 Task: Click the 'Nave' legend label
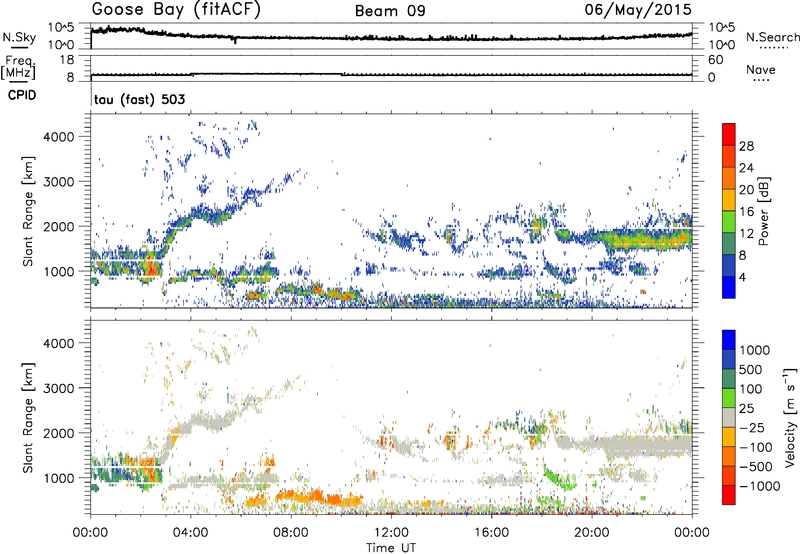click(x=761, y=69)
